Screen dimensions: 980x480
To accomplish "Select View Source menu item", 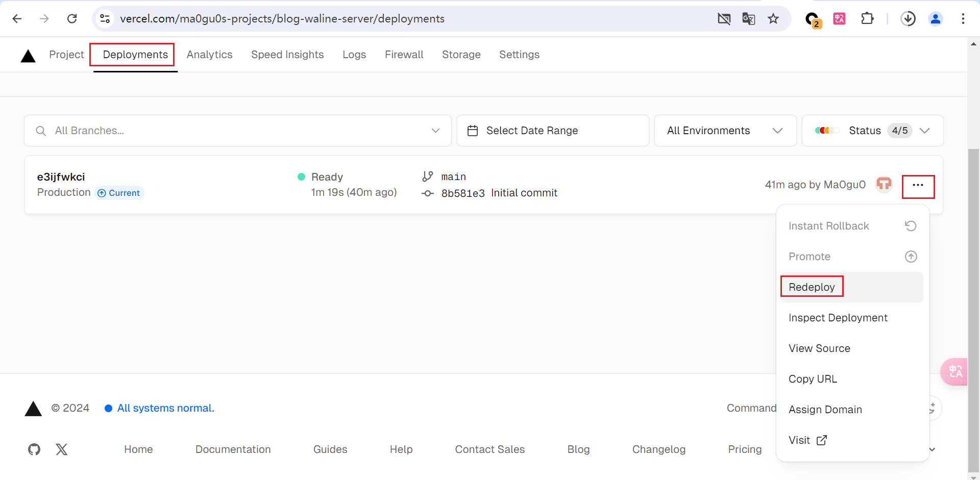I will 852,348.
